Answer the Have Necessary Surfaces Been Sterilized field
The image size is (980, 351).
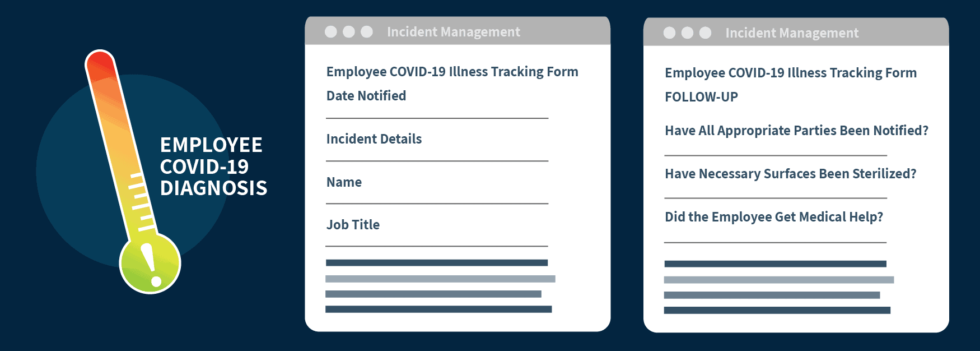776,198
